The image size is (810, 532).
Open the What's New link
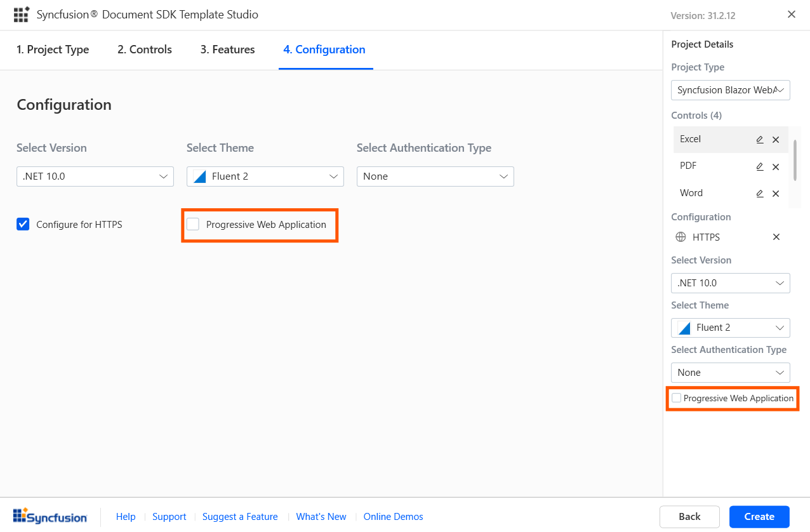[321, 517]
